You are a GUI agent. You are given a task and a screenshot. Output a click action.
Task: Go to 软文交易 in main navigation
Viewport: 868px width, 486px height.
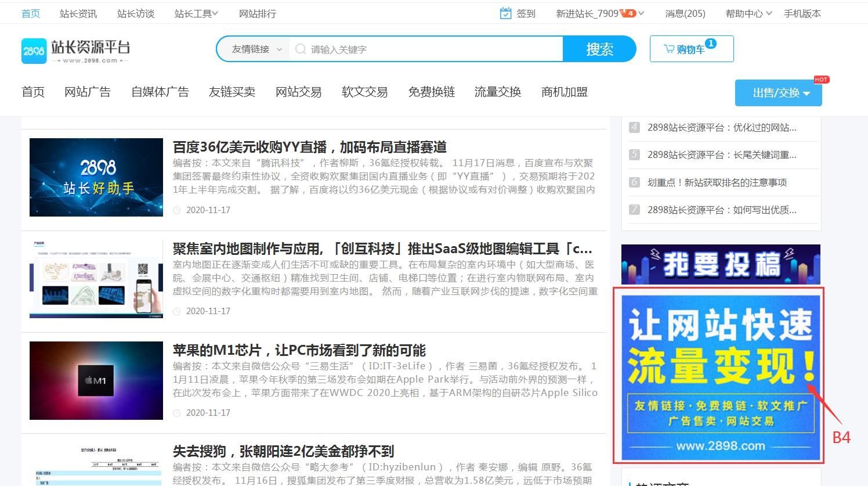[x=365, y=92]
